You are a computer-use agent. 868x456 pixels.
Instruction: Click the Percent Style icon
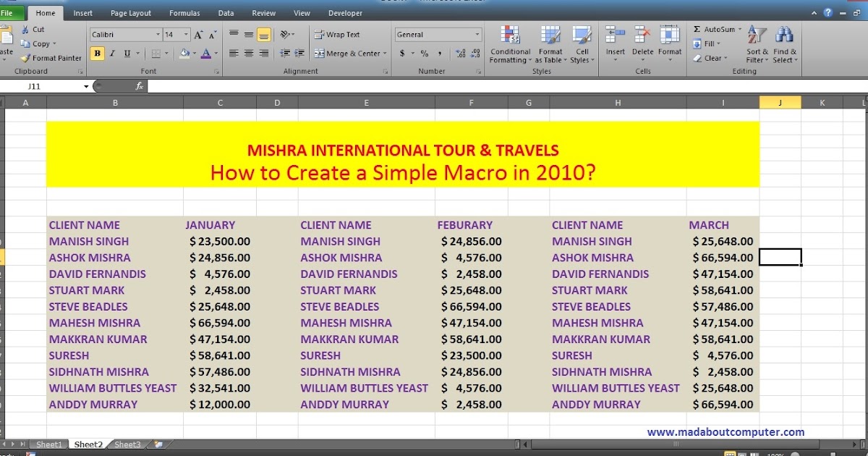[x=424, y=53]
